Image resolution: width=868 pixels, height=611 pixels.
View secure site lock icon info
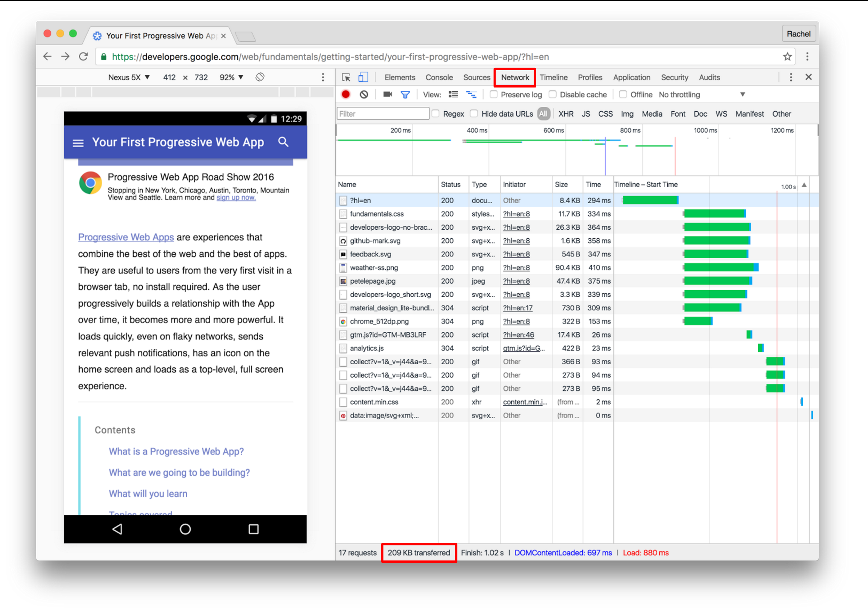(x=103, y=57)
